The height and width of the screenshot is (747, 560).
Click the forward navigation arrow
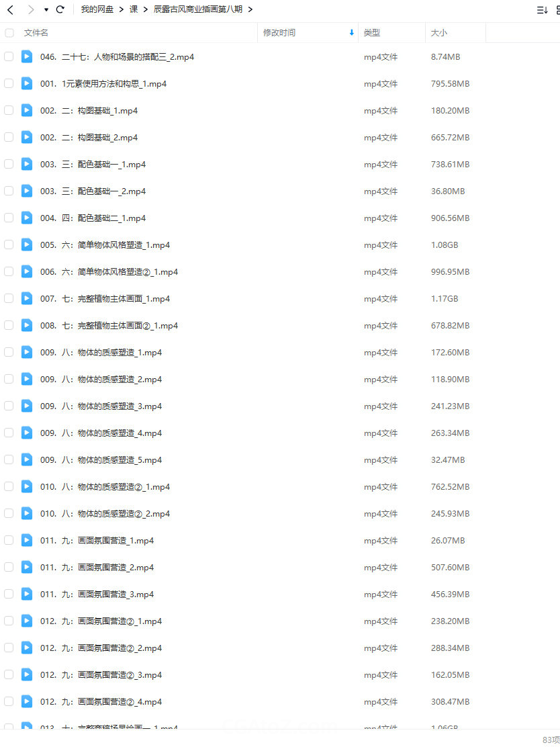point(31,9)
